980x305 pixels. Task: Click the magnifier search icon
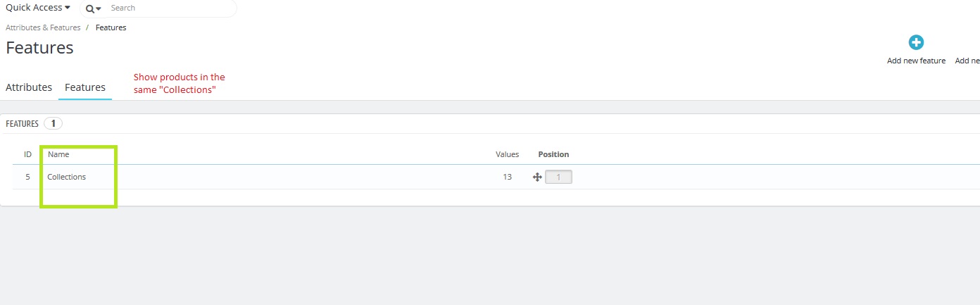tap(91, 8)
